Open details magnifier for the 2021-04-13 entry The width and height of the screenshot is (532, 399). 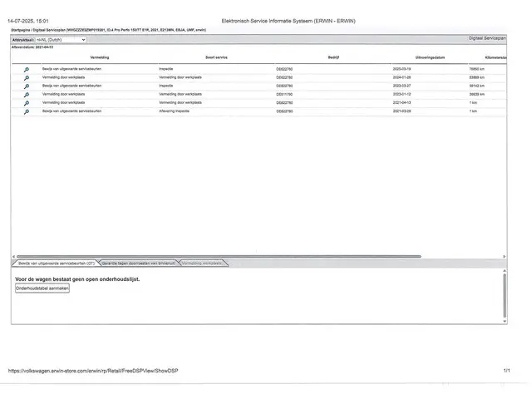[27, 103]
